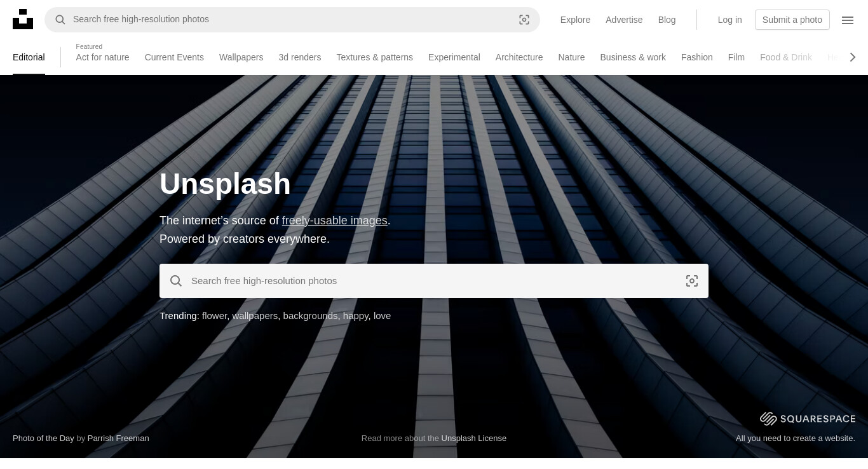This screenshot has height=469, width=868.
Task: Go to the 3d renders category
Action: point(299,57)
